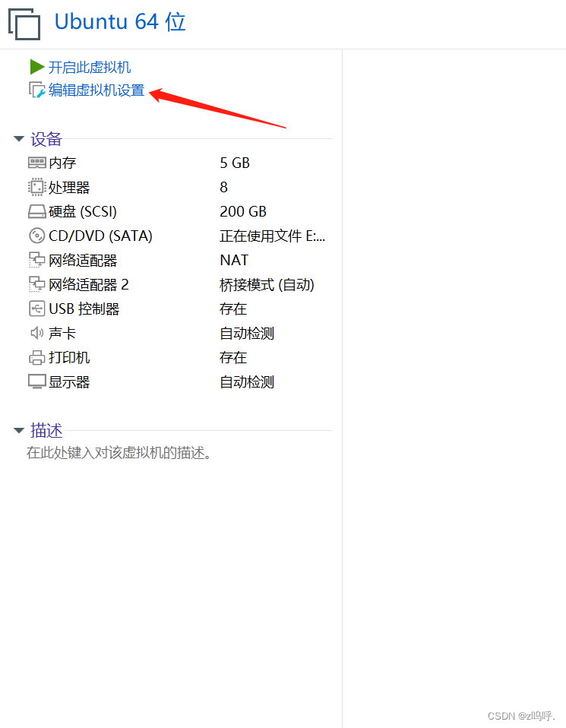This screenshot has height=728, width=566.
Task: Click the NAT network value
Action: pos(235,260)
